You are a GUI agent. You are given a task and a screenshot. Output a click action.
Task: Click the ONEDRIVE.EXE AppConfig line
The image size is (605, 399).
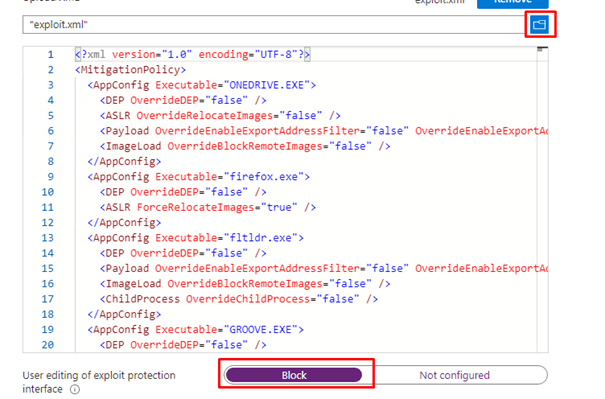point(201,85)
